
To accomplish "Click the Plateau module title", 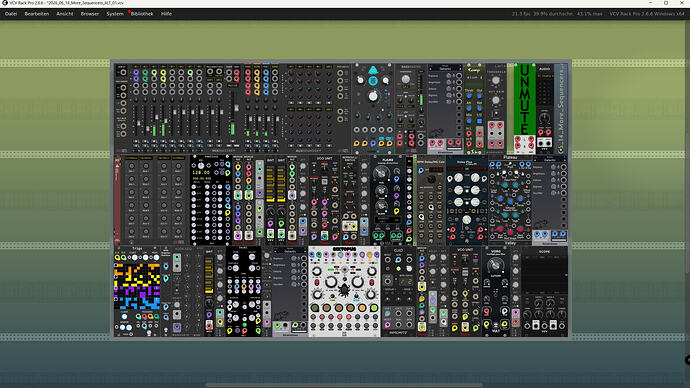I will 510,157.
